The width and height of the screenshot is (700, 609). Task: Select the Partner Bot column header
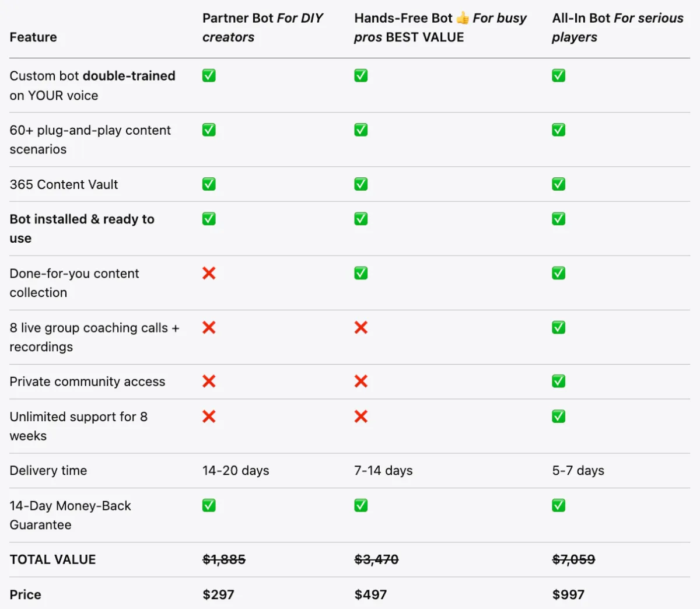[263, 27]
